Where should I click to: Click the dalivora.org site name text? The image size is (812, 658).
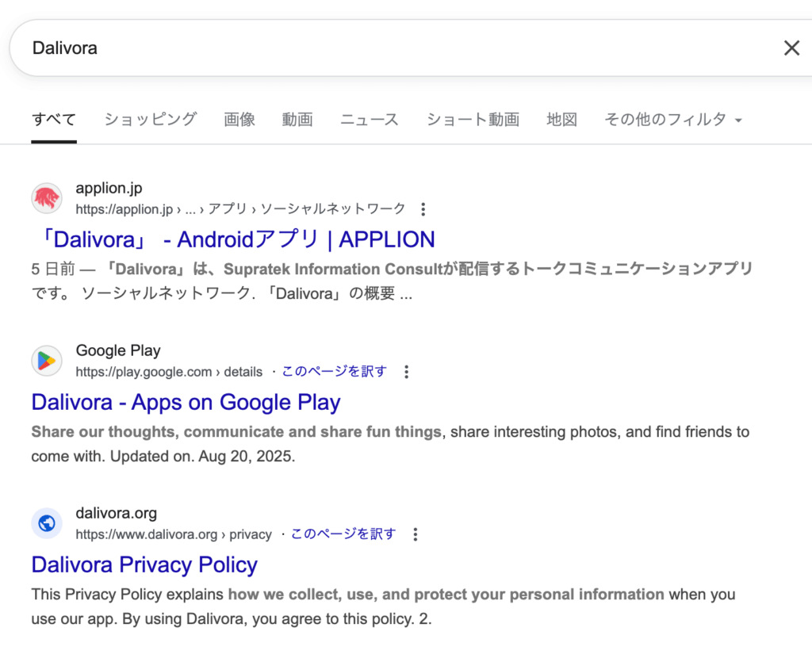click(x=116, y=513)
